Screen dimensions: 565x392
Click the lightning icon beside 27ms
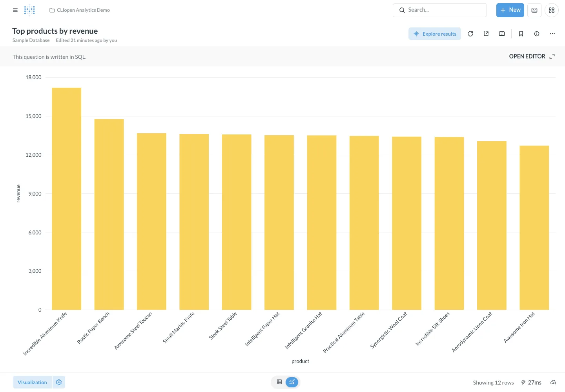523,382
